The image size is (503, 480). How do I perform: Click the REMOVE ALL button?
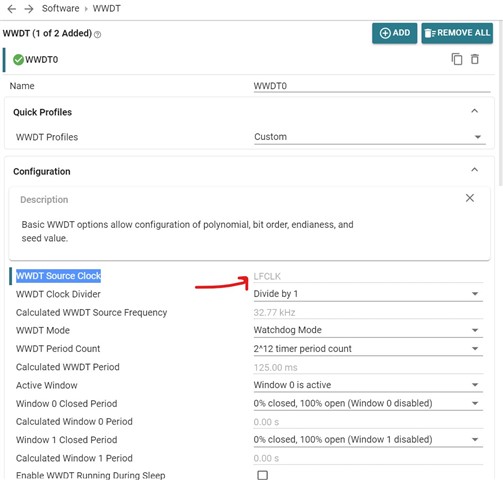[457, 33]
